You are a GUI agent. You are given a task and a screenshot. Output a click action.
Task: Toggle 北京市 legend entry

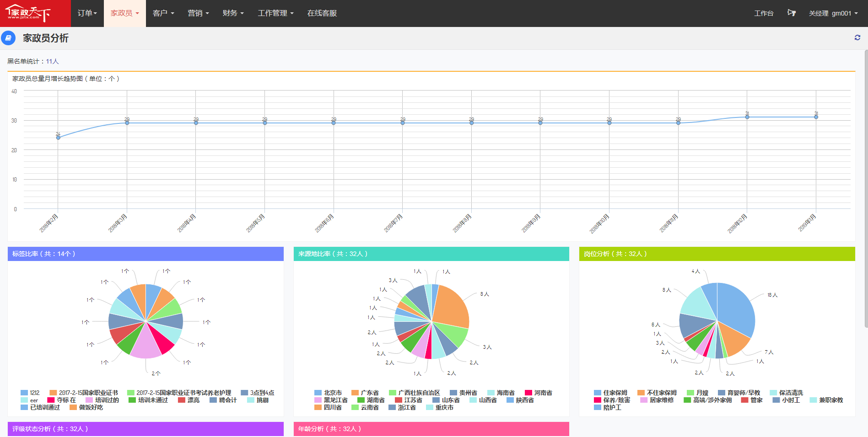pyautogui.click(x=328, y=393)
